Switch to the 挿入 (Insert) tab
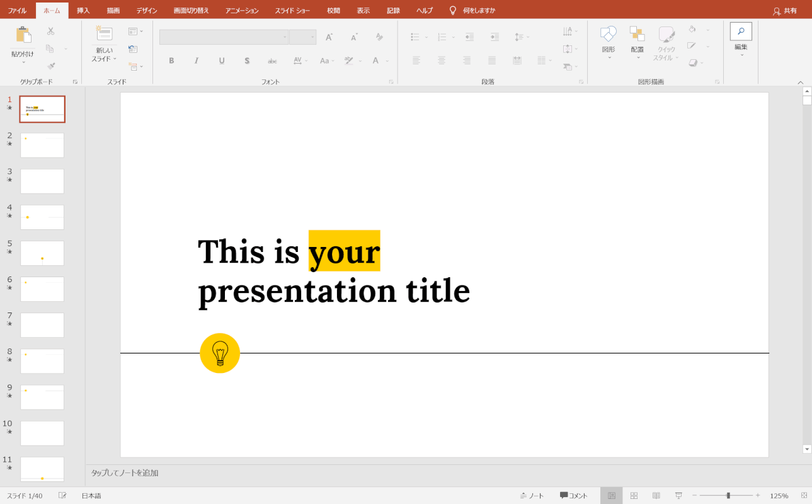The width and height of the screenshot is (812, 504). coord(83,11)
